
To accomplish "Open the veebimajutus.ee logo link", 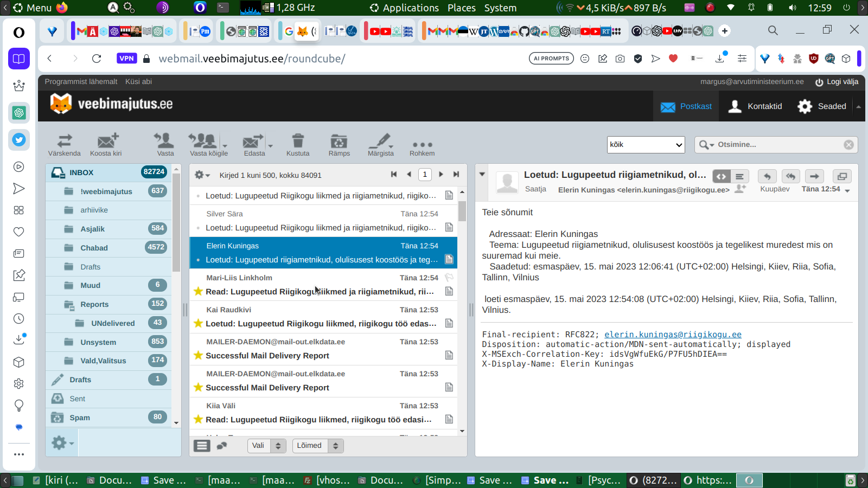I will point(112,104).
